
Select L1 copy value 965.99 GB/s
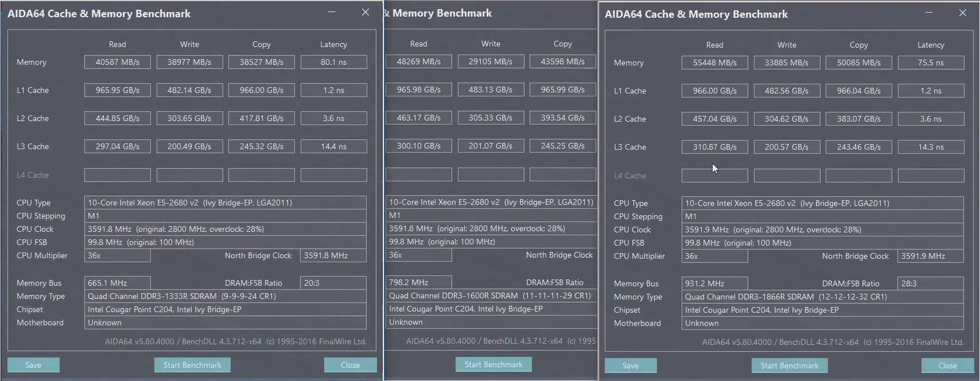563,90
